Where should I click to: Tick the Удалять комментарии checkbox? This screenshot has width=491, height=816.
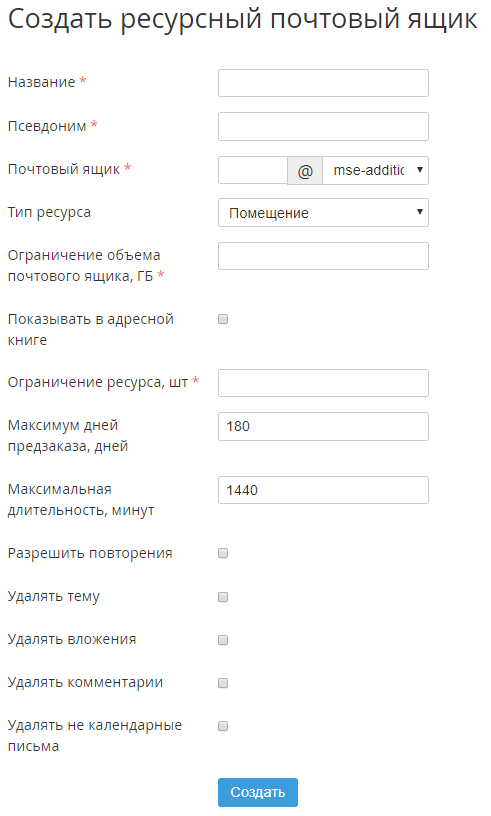(223, 683)
